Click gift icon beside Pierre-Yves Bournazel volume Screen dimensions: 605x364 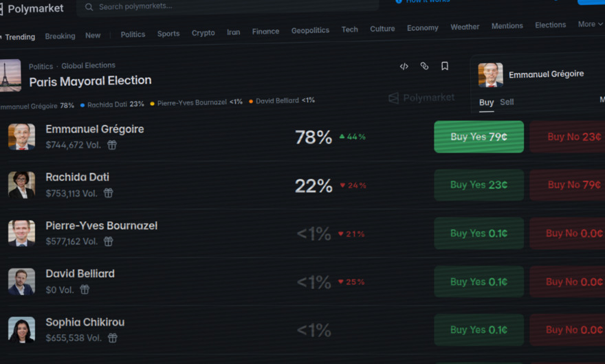[x=108, y=241]
